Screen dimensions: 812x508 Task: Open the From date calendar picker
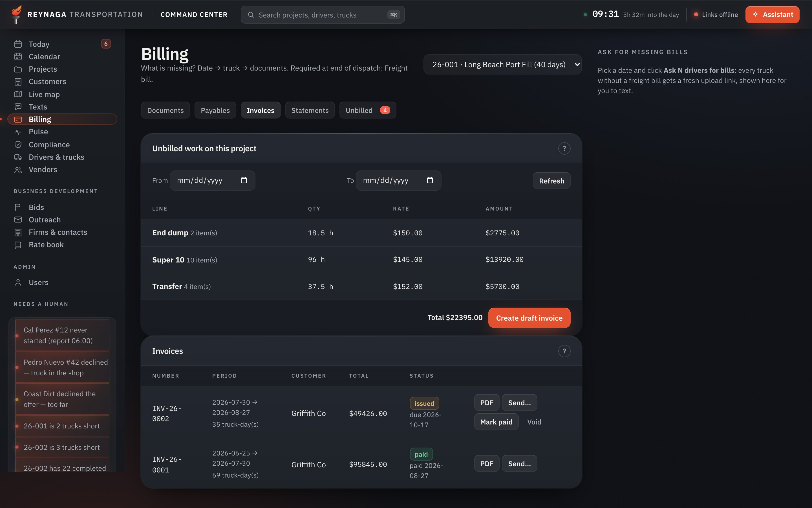tap(244, 180)
